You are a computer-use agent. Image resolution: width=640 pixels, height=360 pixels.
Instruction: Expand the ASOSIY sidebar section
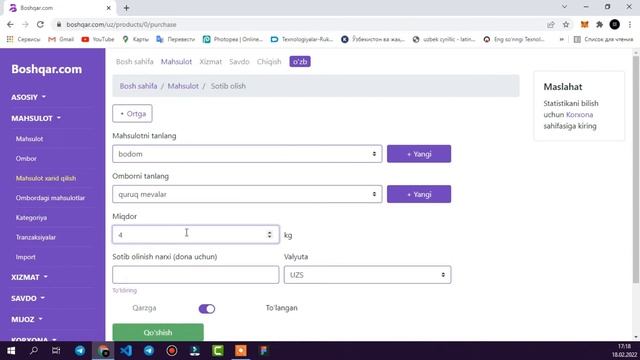click(29, 97)
